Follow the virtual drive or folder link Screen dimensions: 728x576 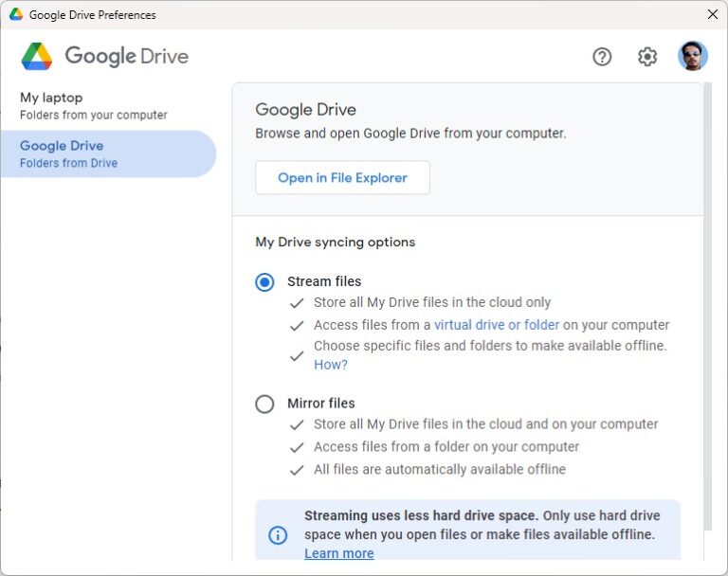[497, 325]
